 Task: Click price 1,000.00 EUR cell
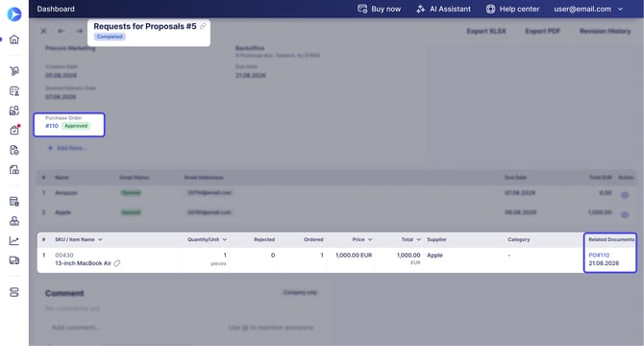coord(354,255)
